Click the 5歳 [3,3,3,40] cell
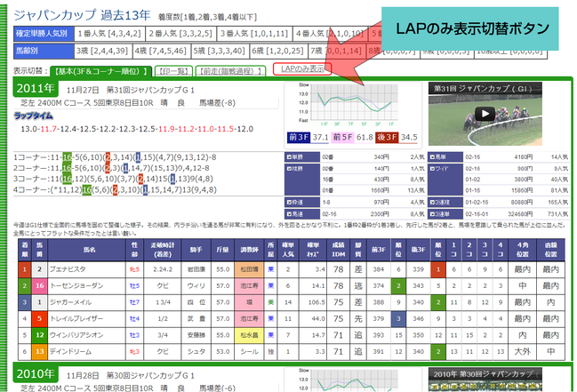The image size is (577, 392). click(220, 51)
